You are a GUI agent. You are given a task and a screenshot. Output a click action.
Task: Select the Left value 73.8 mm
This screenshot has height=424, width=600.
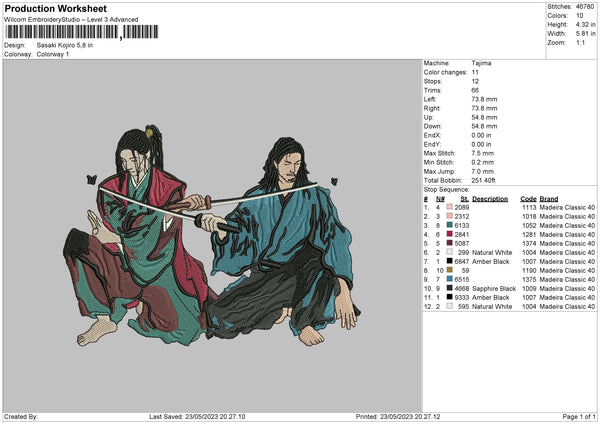pos(484,99)
